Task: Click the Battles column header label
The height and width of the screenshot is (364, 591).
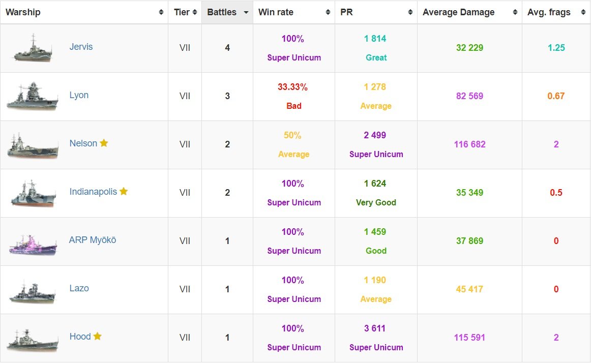Action: pyautogui.click(x=222, y=12)
